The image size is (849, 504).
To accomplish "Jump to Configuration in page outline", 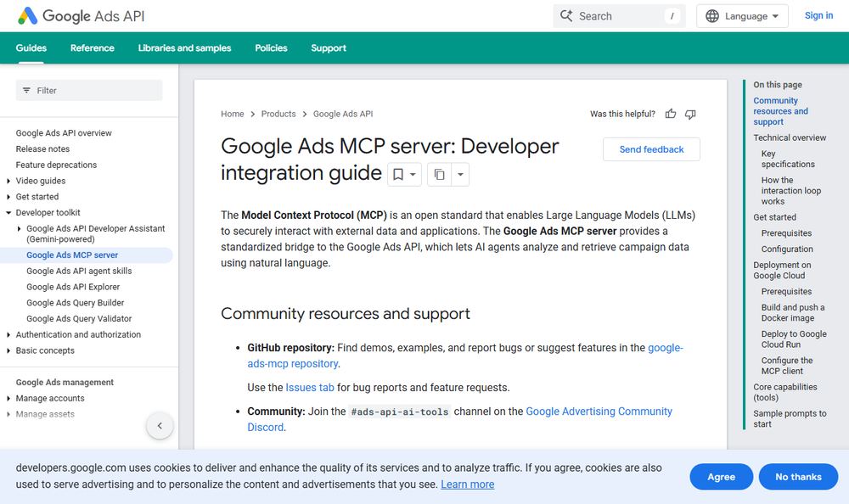I will coord(787,249).
